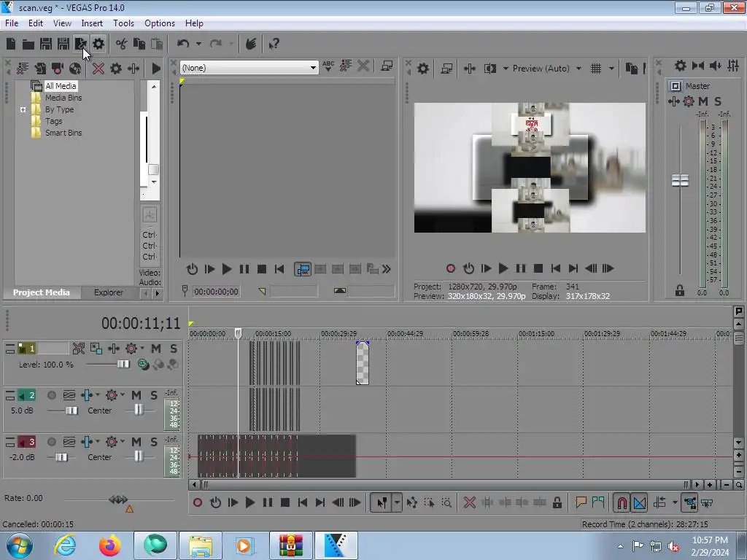The height and width of the screenshot is (560, 747).
Task: Mute video track 1
Action: click(156, 349)
